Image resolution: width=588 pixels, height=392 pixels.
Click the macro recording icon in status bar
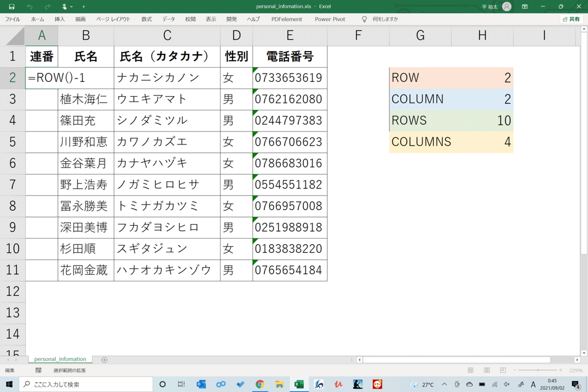pos(39,370)
